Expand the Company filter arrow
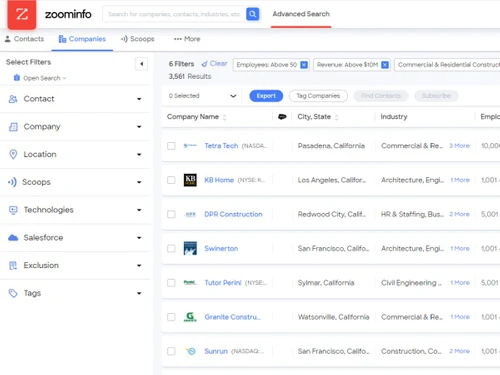 (x=139, y=127)
